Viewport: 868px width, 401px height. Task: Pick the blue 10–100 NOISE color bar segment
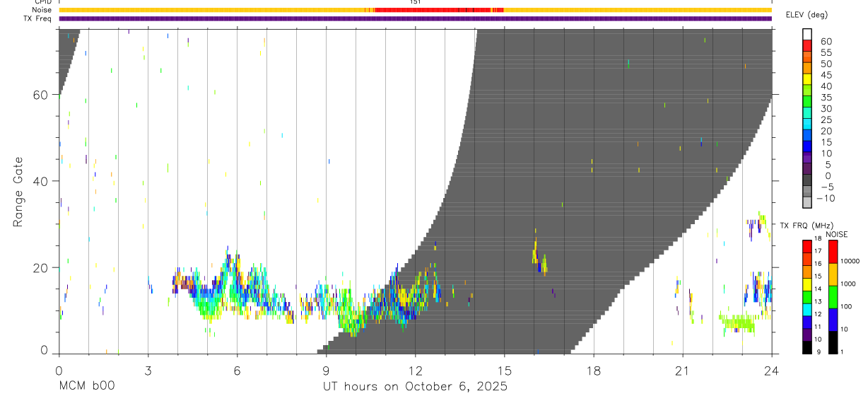833,319
